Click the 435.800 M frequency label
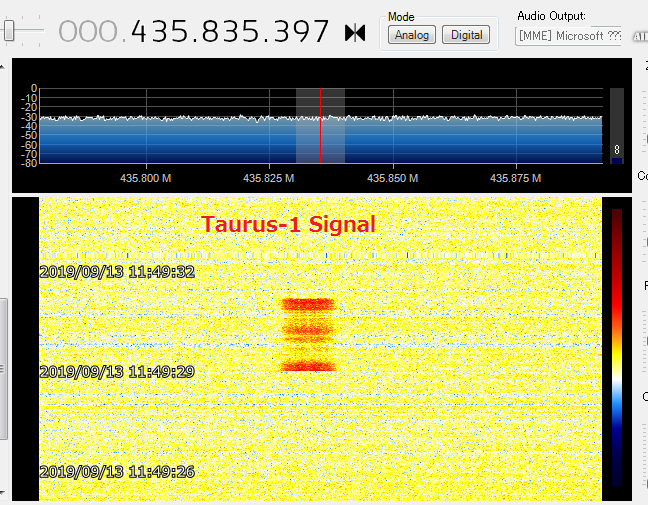 pyautogui.click(x=145, y=179)
